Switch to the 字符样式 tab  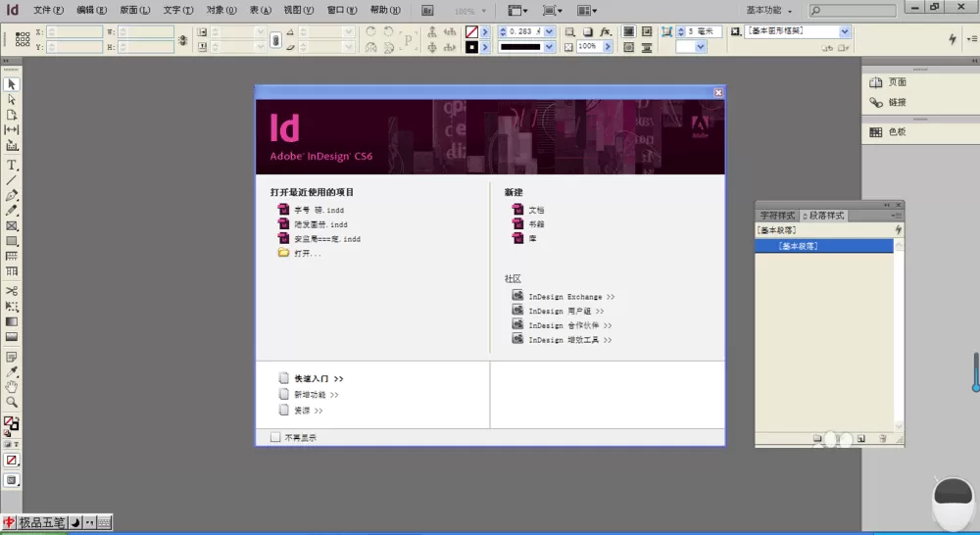(x=777, y=215)
